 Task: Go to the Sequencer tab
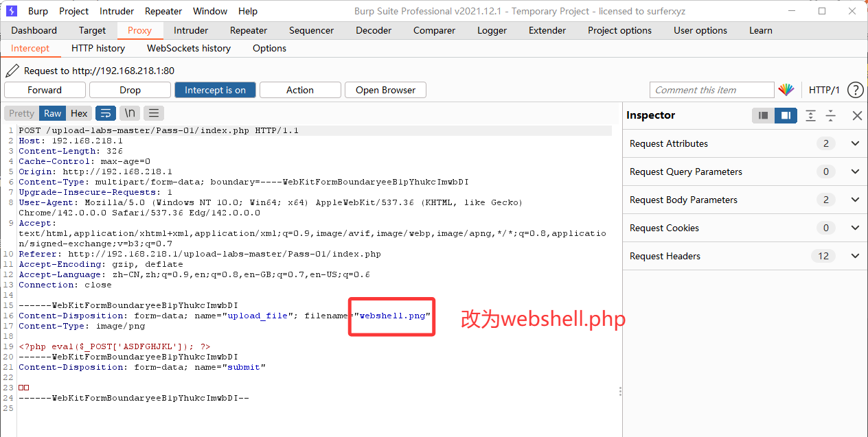pyautogui.click(x=311, y=30)
